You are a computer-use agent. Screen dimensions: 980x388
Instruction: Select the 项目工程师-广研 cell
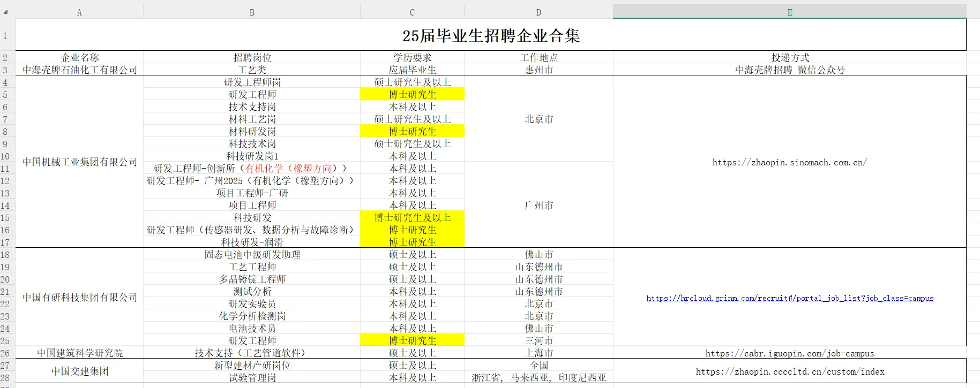click(252, 193)
